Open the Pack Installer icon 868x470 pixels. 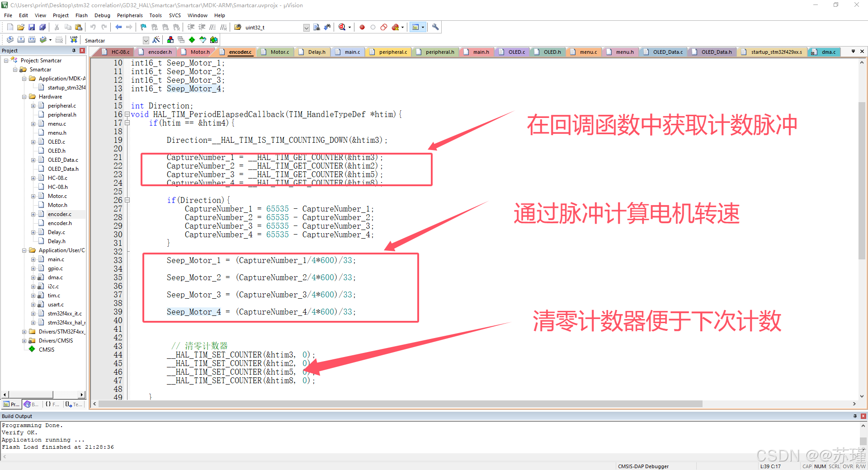tap(214, 40)
